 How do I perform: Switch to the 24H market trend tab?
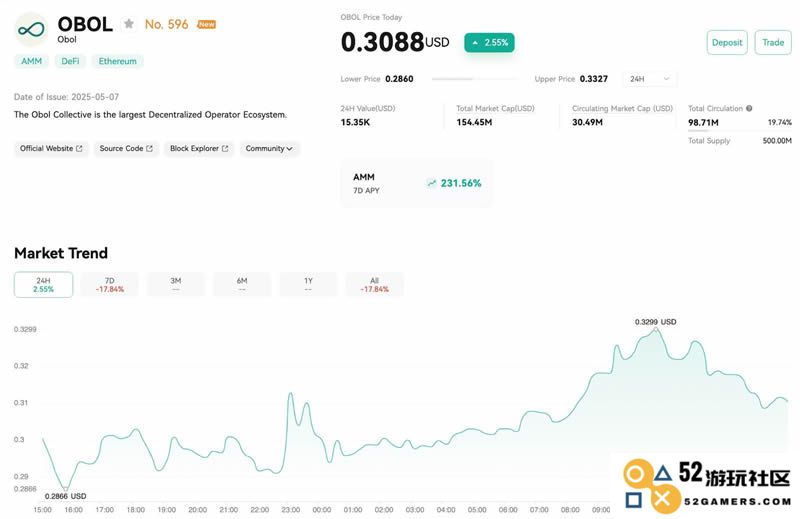point(43,285)
